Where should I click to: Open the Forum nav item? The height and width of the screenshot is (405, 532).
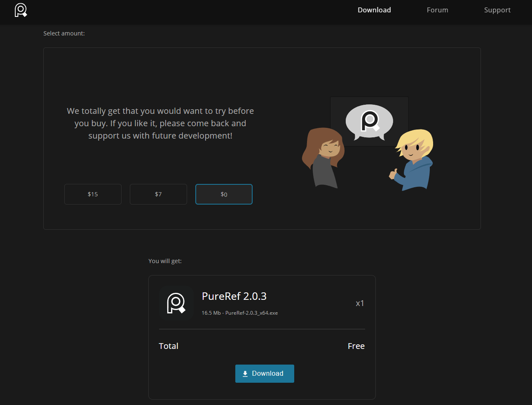(x=437, y=10)
